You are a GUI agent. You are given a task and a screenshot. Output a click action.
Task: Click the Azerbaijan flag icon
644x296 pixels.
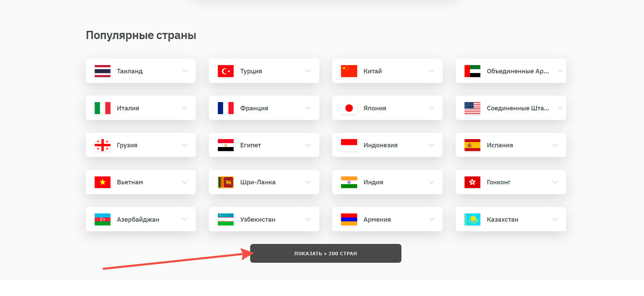tap(103, 219)
